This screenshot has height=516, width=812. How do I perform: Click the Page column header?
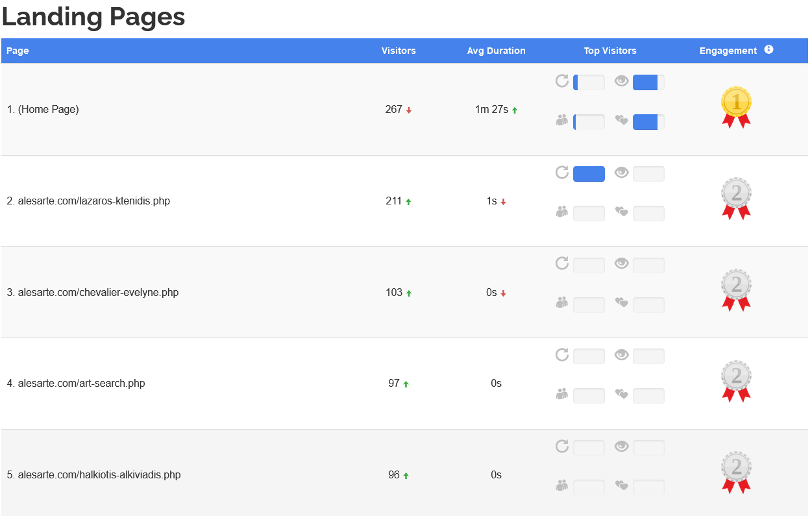coord(18,51)
